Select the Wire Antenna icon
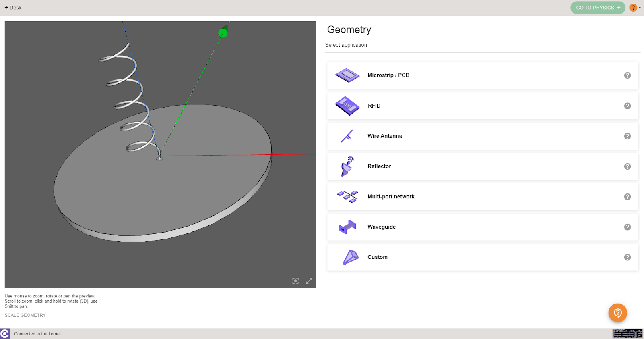The image size is (644, 339). [x=347, y=136]
